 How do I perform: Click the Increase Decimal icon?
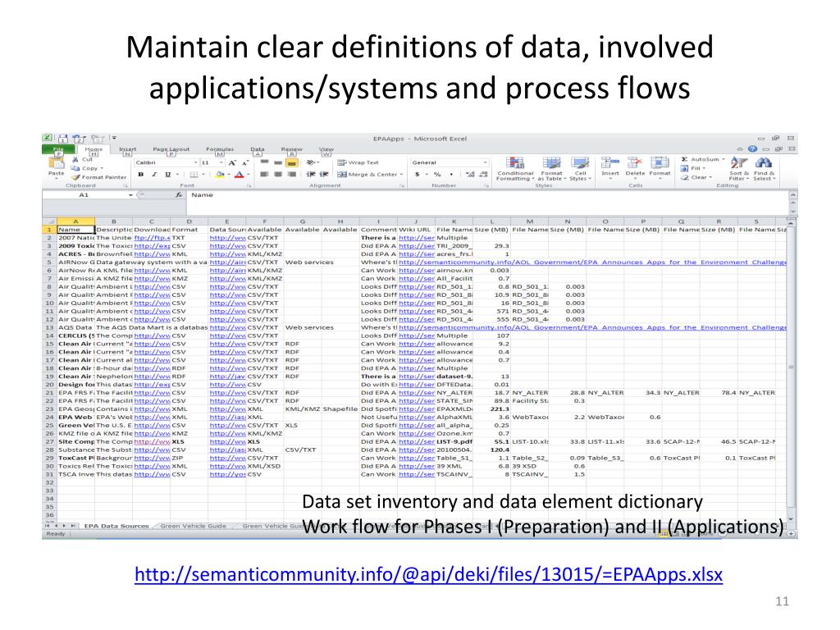pyautogui.click(x=470, y=174)
